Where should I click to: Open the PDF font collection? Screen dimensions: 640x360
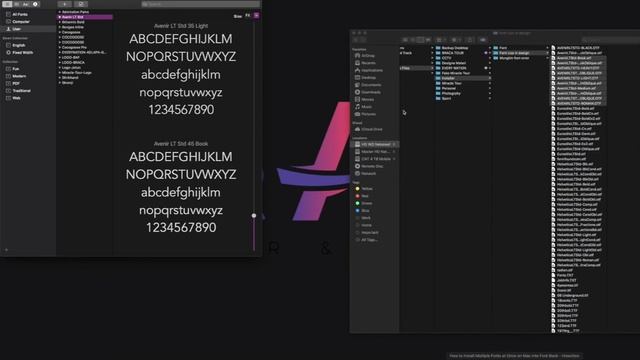[x=16, y=84]
